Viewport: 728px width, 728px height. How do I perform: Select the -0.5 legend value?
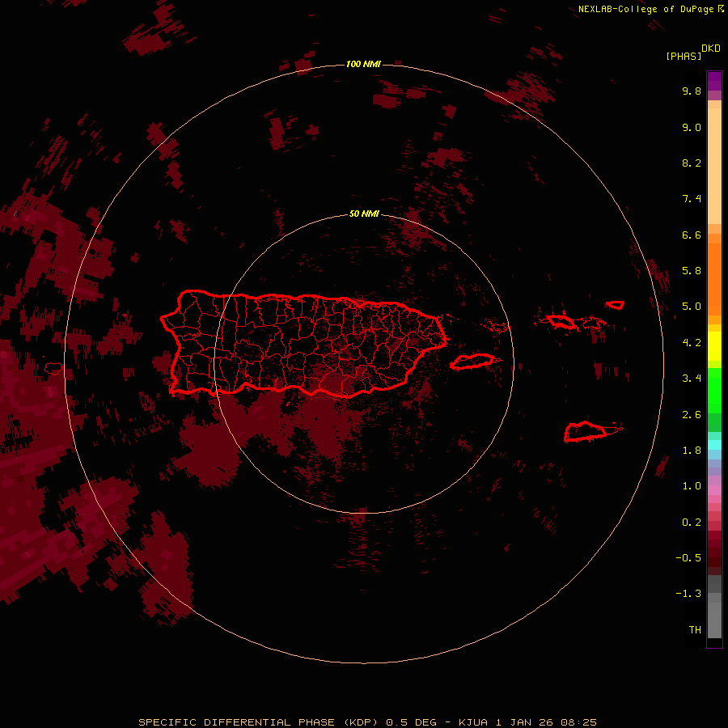(688, 557)
